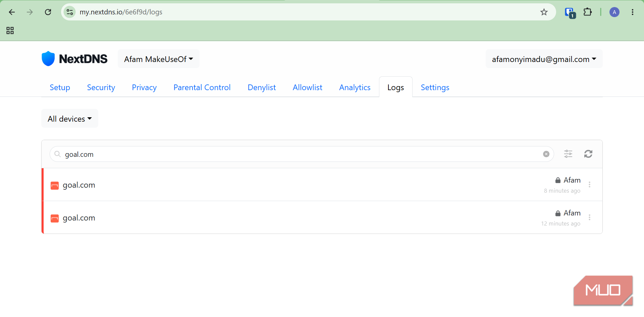The image size is (644, 317).
Task: Click the '8 minutes ago' timestamp
Action: (562, 191)
